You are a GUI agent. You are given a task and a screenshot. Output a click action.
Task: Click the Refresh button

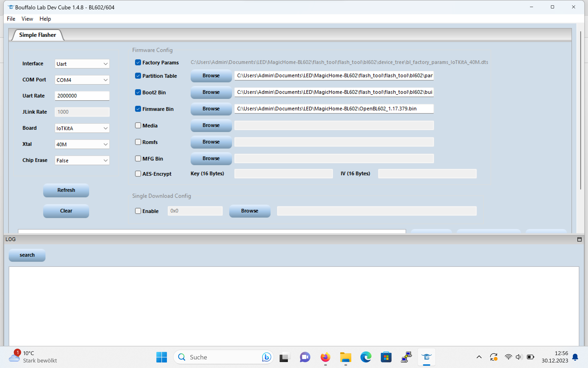[x=66, y=190]
